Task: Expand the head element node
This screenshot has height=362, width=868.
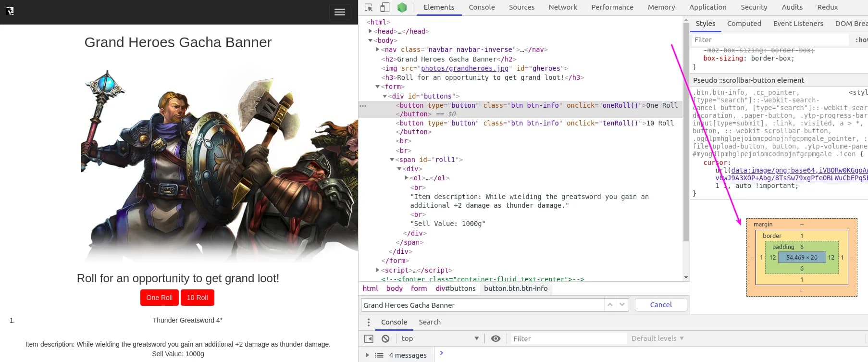Action: coord(371,31)
